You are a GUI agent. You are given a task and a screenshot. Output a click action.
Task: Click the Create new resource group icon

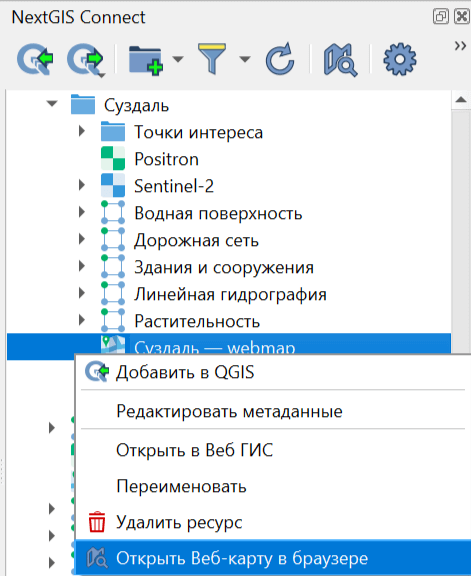point(146,60)
